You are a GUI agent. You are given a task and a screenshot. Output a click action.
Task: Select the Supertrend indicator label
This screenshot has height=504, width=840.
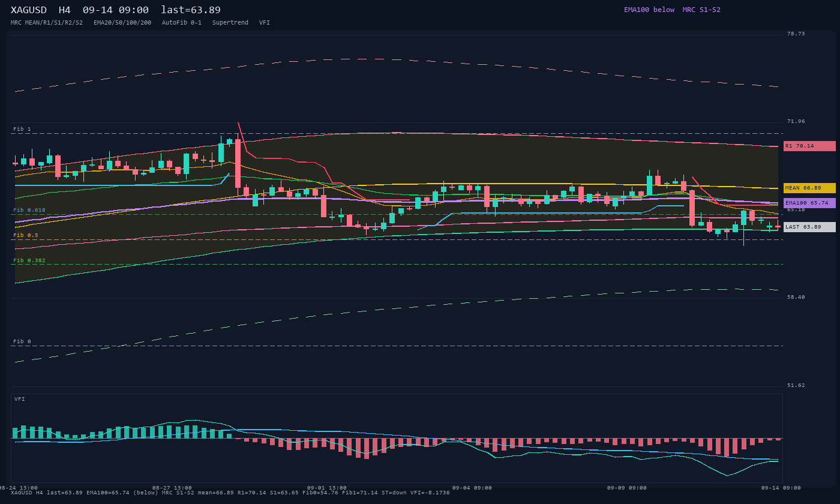coord(230,23)
